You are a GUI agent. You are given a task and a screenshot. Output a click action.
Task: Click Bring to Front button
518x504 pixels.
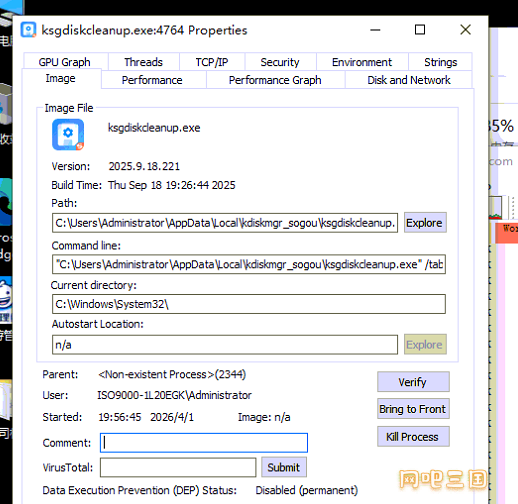pyautogui.click(x=413, y=409)
